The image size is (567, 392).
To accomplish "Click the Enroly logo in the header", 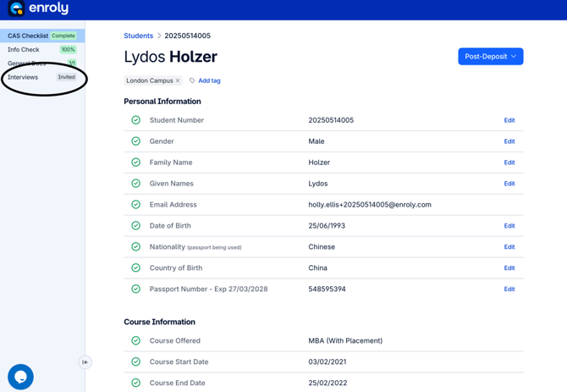I will [x=38, y=8].
